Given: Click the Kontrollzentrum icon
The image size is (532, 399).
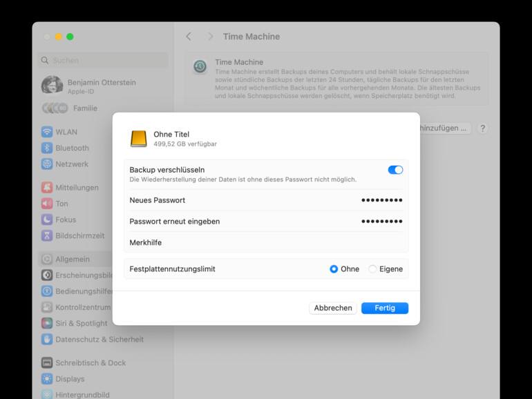Looking at the screenshot, I should point(47,307).
